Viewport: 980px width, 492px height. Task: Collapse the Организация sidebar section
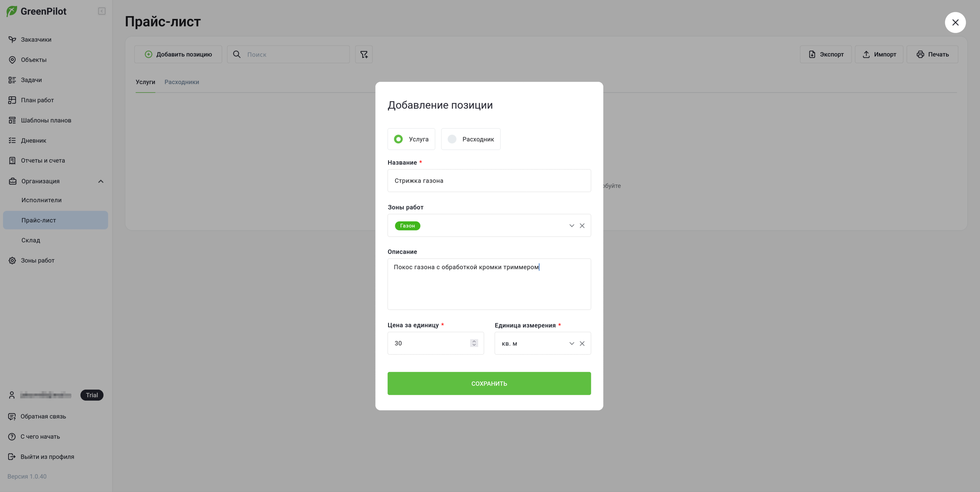click(x=101, y=181)
